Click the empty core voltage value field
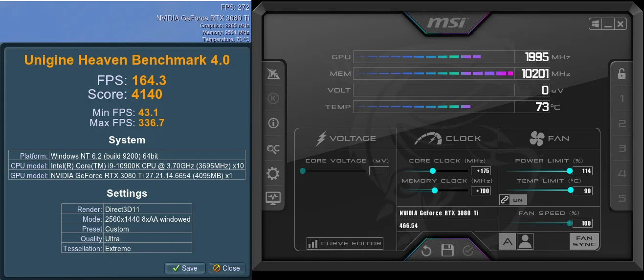Screen dimensions: 644x280 point(379,171)
